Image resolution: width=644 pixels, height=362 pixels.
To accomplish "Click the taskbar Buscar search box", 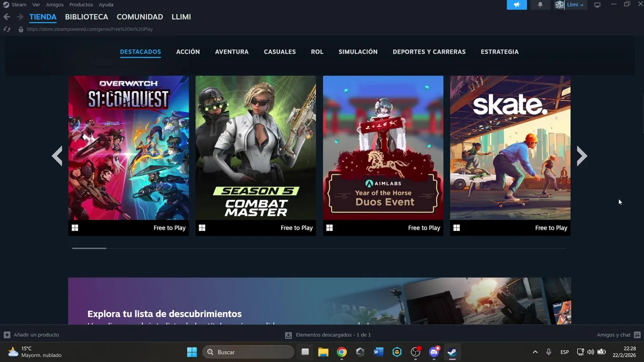I will 248,352.
